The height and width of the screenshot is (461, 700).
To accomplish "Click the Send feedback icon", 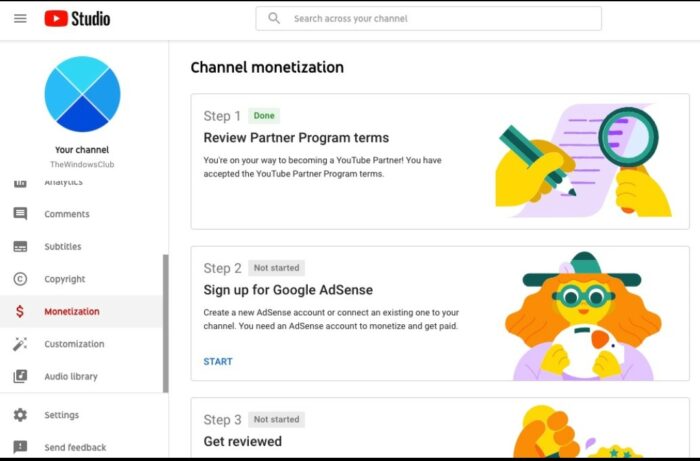I will click(x=20, y=447).
